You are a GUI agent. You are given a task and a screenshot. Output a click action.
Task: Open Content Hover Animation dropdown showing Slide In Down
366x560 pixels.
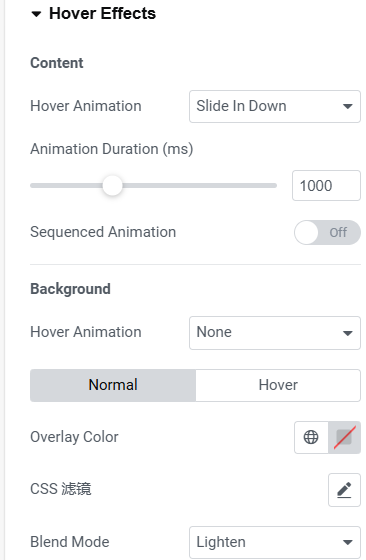[275, 106]
